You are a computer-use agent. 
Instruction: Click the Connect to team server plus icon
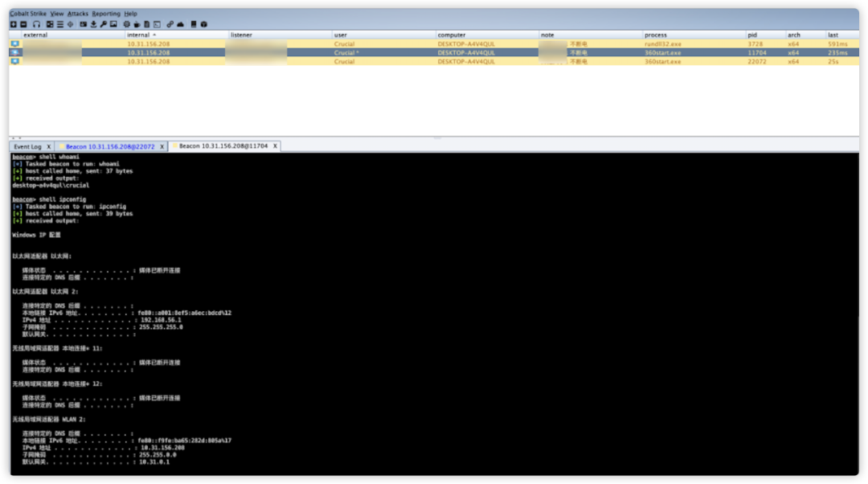tap(14, 24)
